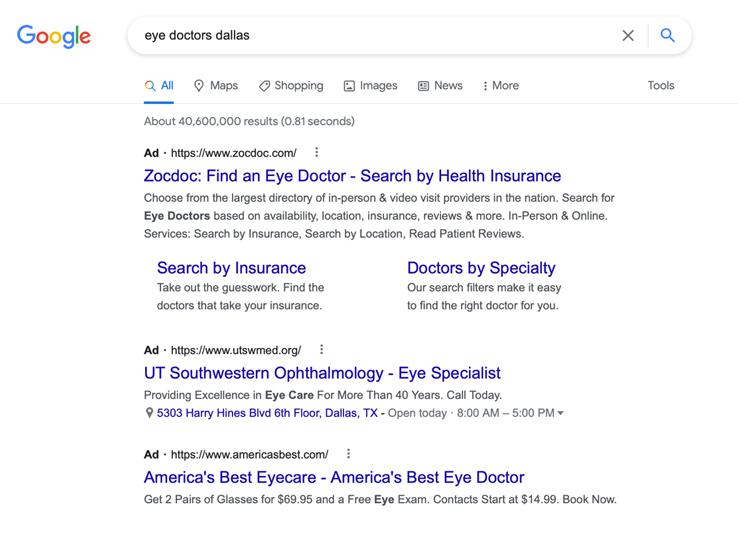This screenshot has width=738, height=534.
Task: Open the Doctors by Specialty sitelink
Action: pos(481,268)
